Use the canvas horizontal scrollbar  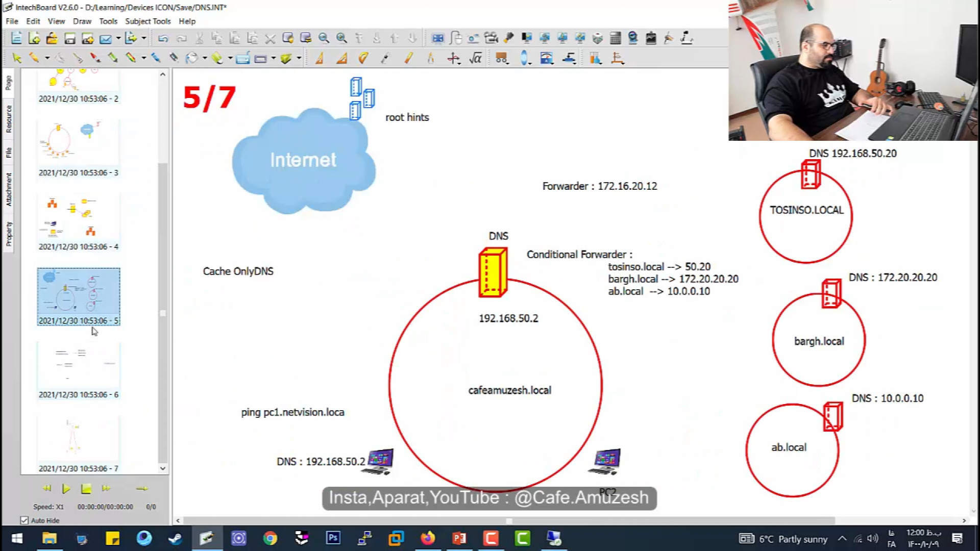click(509, 521)
